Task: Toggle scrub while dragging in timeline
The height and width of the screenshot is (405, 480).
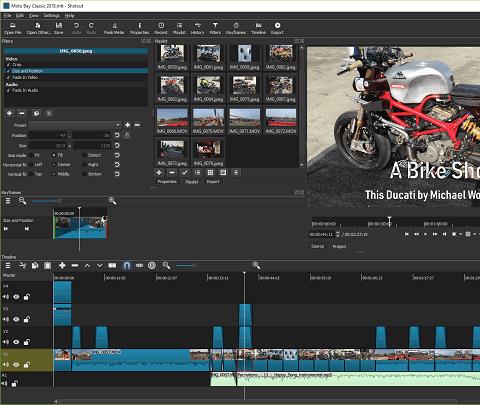Action: (x=139, y=265)
